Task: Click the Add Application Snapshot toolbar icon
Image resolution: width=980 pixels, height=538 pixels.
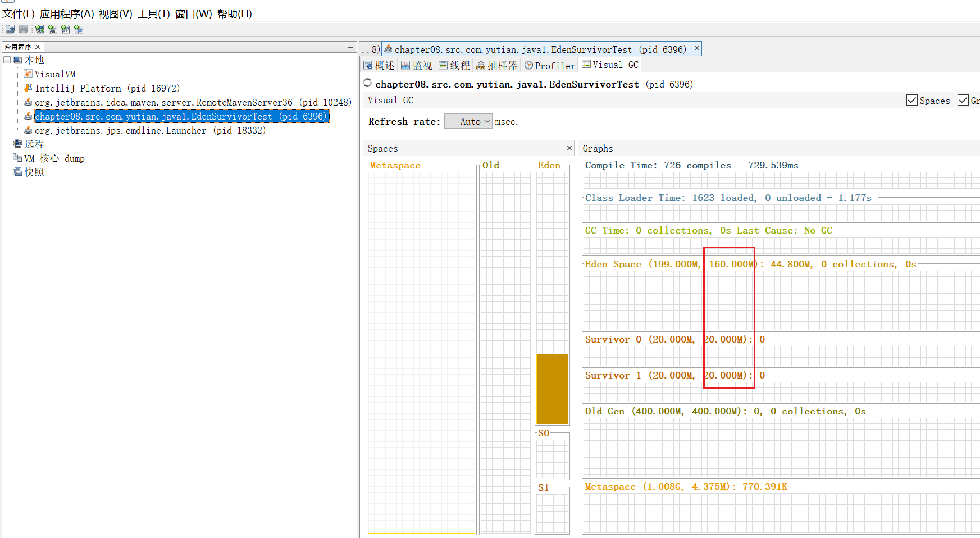Action: pyautogui.click(x=79, y=29)
